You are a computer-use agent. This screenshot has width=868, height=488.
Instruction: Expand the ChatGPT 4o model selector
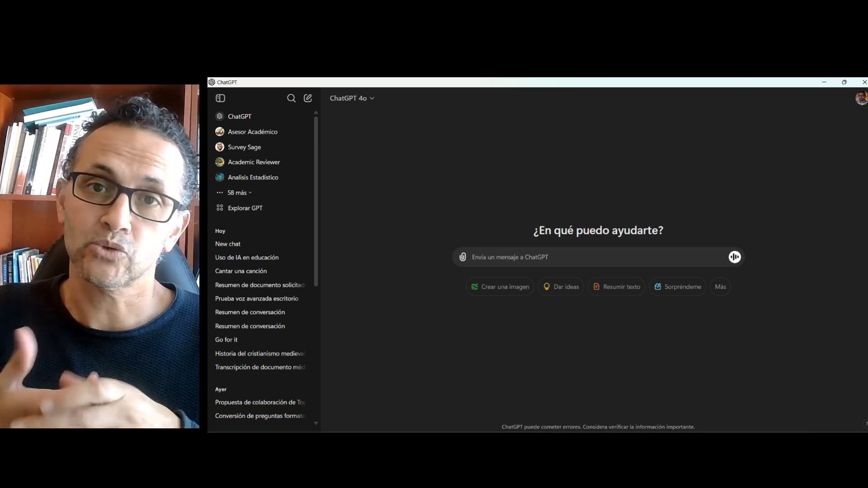[x=352, y=98]
